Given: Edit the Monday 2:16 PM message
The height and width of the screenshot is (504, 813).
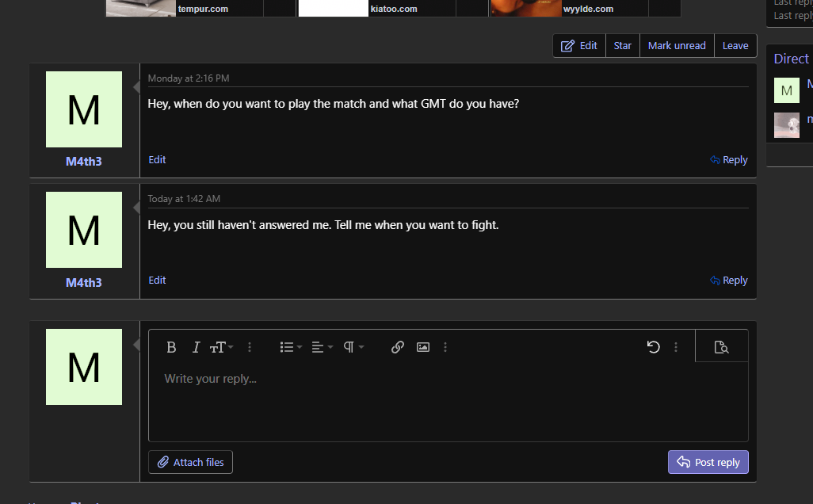Looking at the screenshot, I should (157, 160).
